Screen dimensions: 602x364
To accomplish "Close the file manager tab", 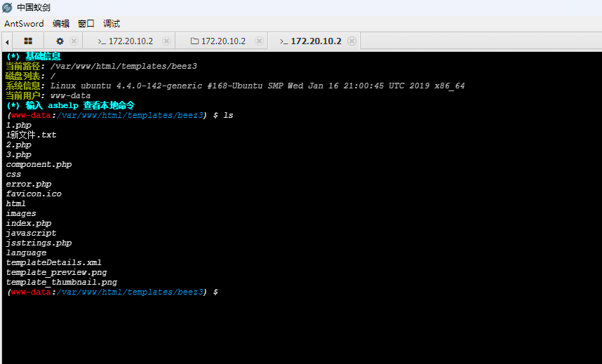I will click(259, 41).
